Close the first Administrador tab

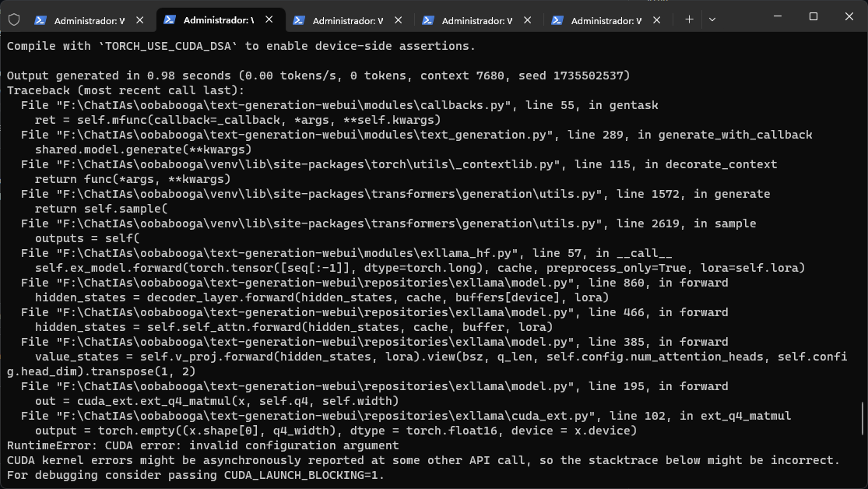[139, 19]
